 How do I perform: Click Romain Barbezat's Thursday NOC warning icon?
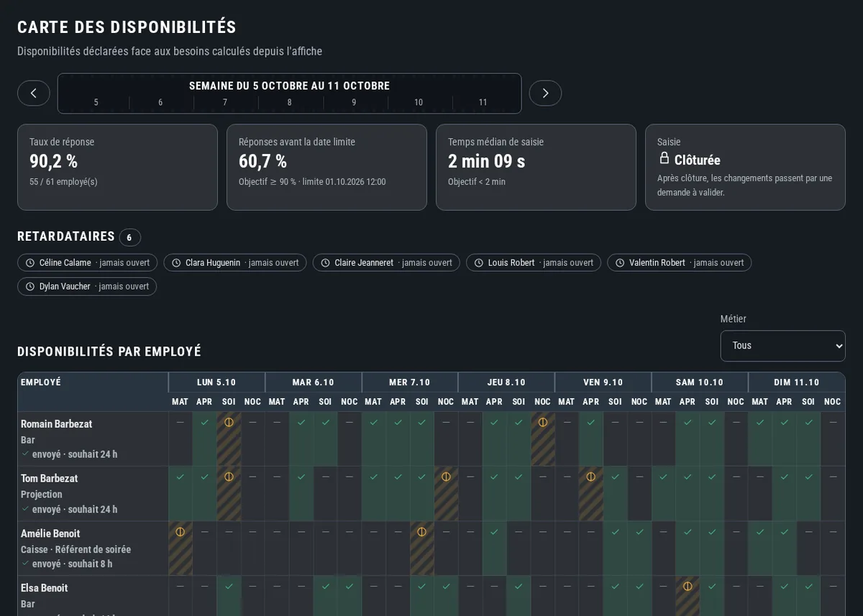pos(543,423)
